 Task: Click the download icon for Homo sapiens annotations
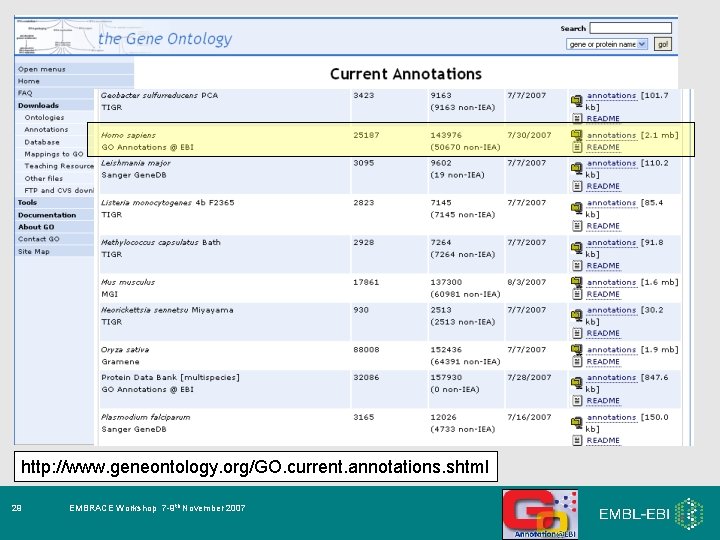(577, 135)
